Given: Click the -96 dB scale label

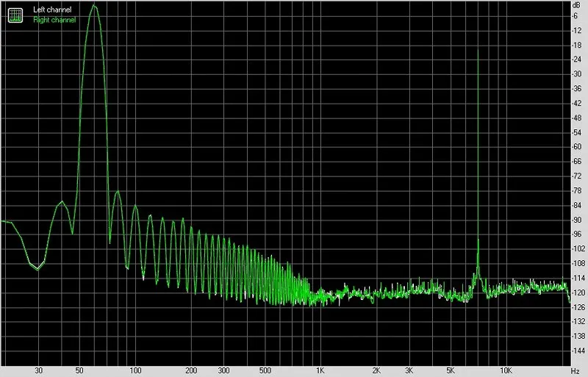Looking at the screenshot, I should (577, 234).
